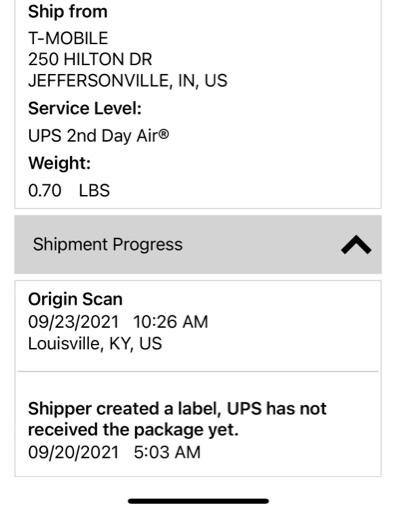The image size is (397, 512).
Task: Click the registered trademark symbol after Air
Action: click(x=164, y=134)
